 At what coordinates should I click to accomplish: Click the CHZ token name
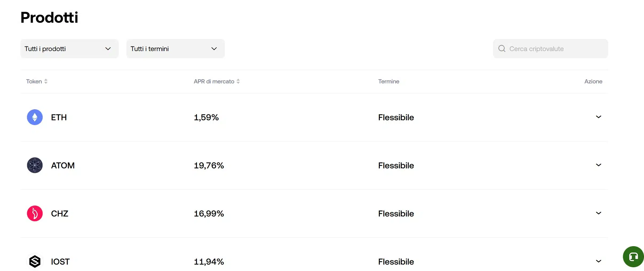[59, 214]
